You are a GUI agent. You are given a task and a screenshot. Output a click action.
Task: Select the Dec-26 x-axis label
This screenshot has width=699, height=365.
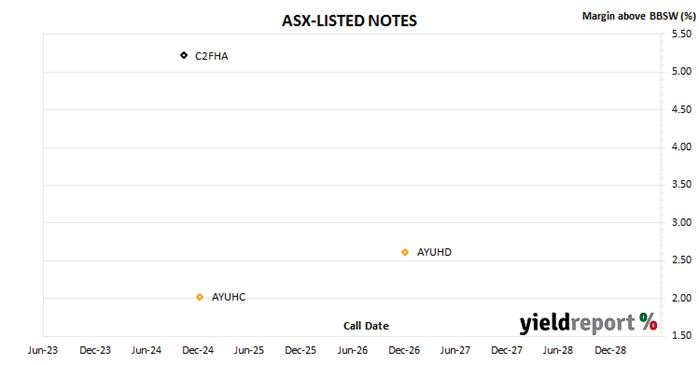point(404,350)
